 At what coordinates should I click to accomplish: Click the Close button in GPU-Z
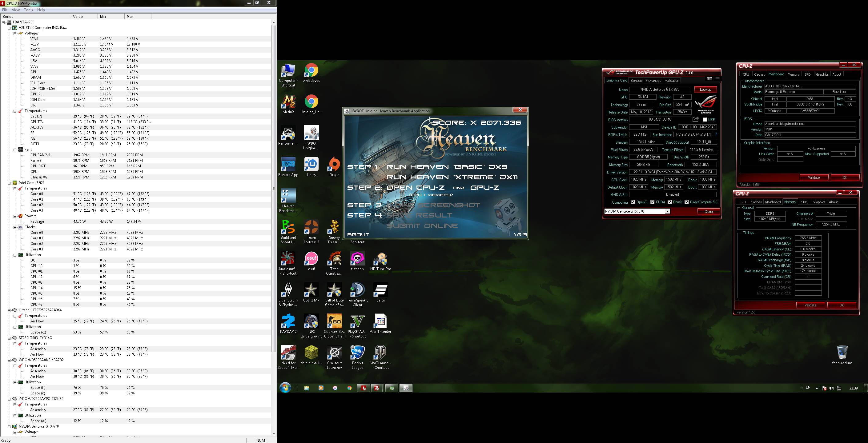coord(708,212)
